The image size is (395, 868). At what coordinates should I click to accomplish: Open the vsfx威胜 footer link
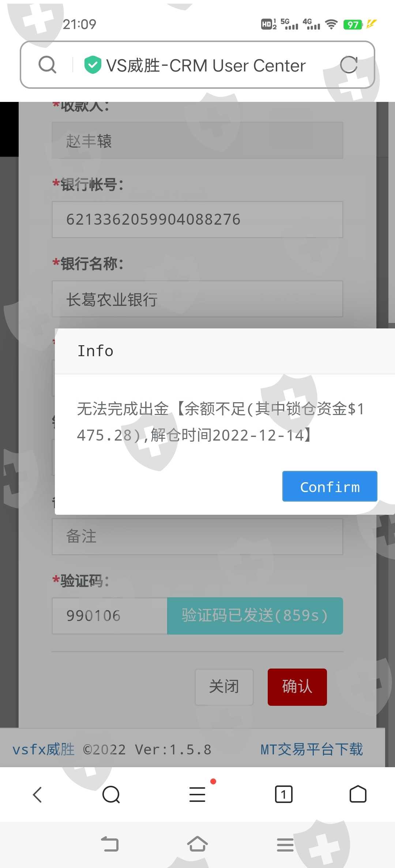[44, 749]
